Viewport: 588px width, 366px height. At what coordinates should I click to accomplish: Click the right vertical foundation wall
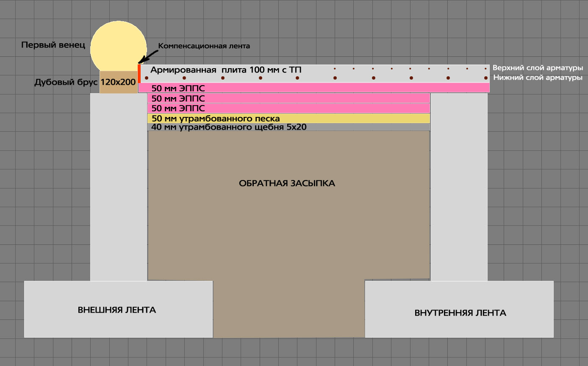459,187
